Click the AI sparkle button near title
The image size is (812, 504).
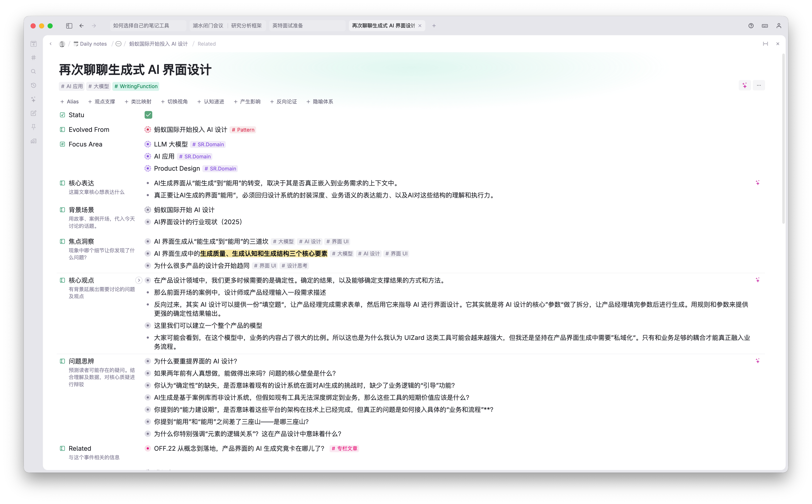point(745,86)
